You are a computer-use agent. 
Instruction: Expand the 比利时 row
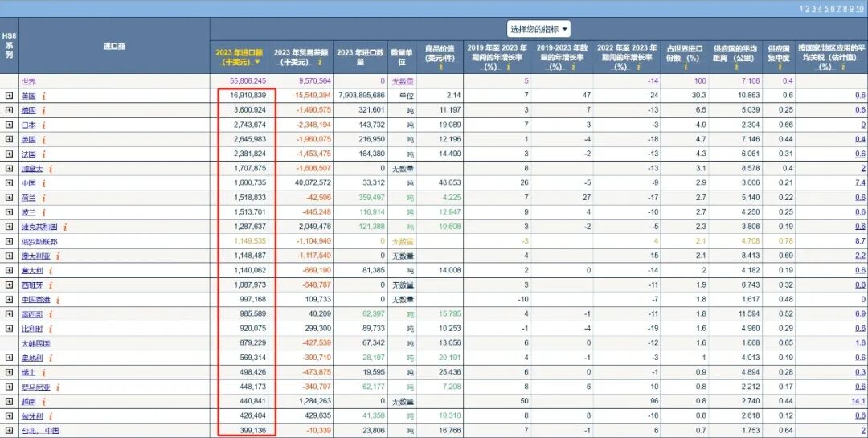click(x=9, y=329)
